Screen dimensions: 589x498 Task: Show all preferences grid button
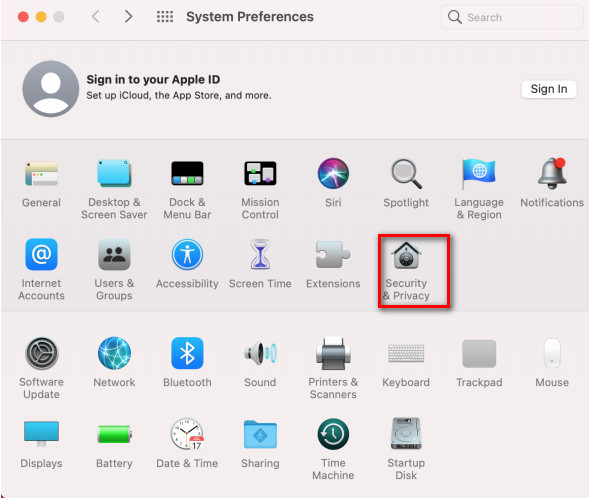coord(165,17)
